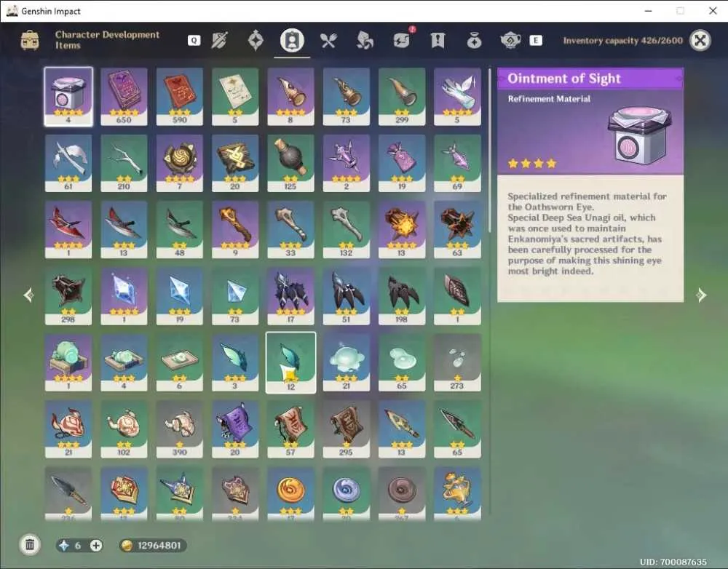Open the Gadgets tab with red notification badge

click(402, 39)
